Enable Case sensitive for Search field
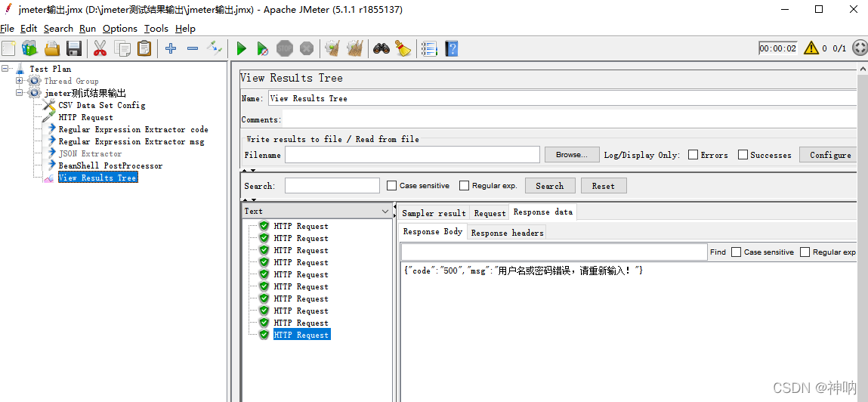868x402 pixels. [x=392, y=185]
